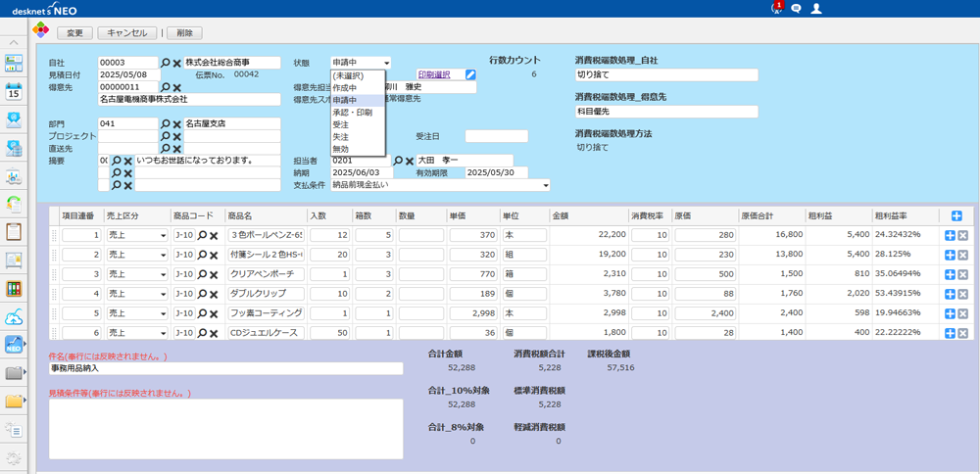Search product code in row 1
The image size is (980, 474).
pyautogui.click(x=202, y=236)
